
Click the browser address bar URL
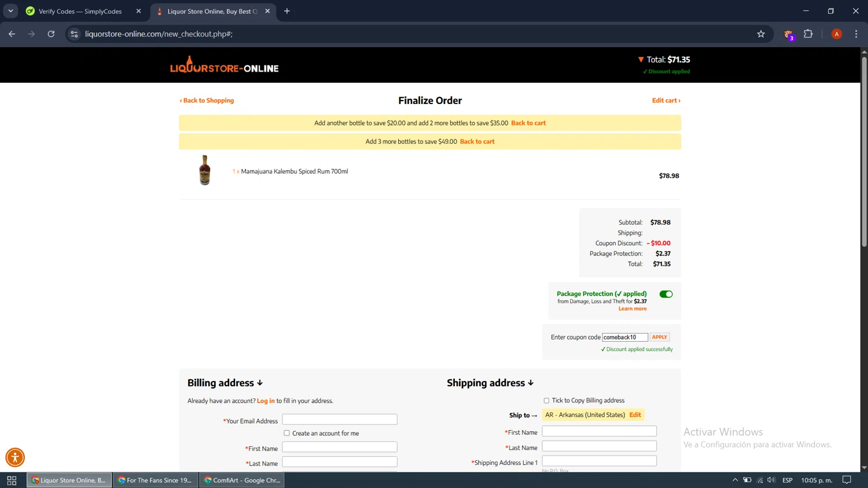tap(159, 34)
